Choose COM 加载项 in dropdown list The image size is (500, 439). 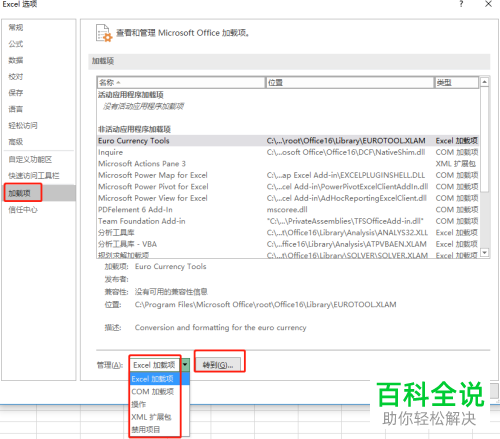[x=160, y=392]
